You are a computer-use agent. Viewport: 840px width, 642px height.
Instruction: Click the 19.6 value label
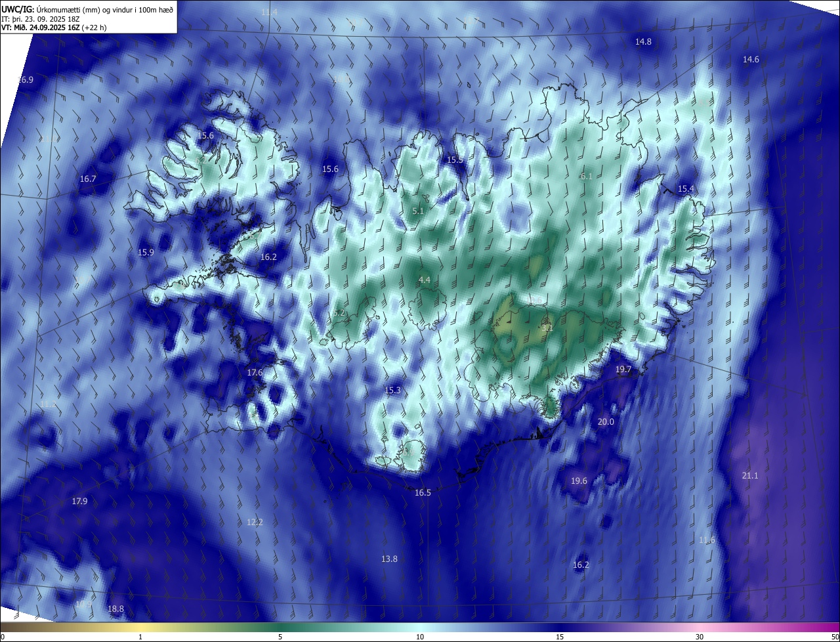579,481
